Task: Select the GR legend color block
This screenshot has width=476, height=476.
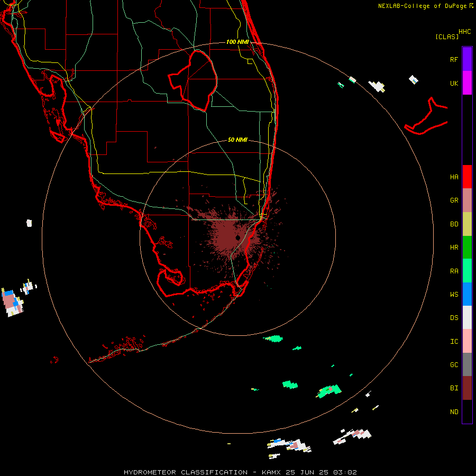Action: point(467,200)
